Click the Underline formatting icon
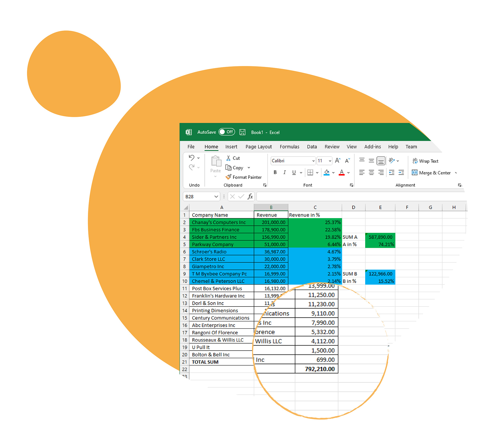Screen dimensions: 504x441 296,173
